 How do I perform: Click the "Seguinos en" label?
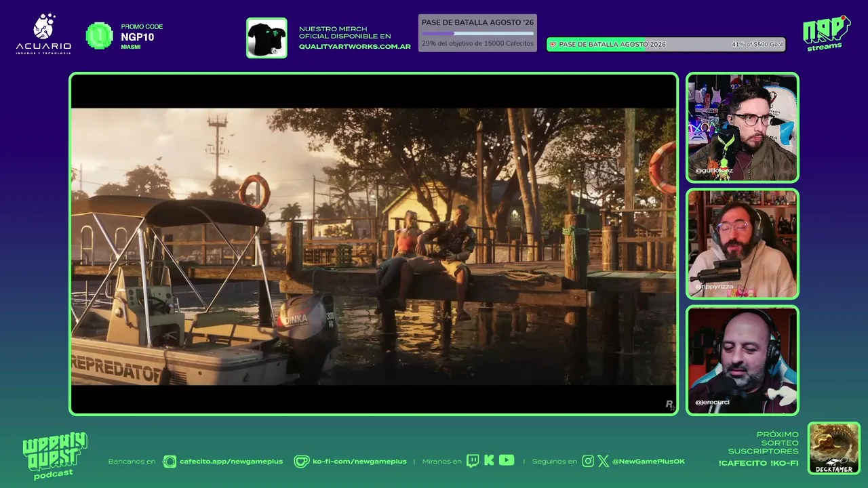coord(555,462)
